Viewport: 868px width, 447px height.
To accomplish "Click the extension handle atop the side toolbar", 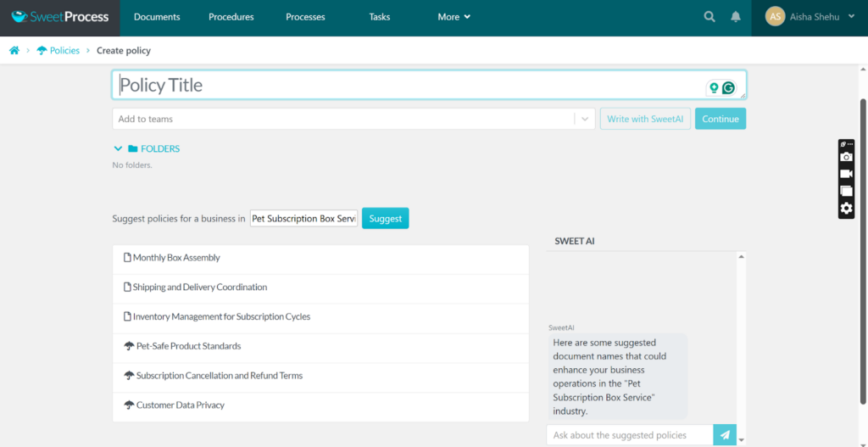I will coord(847,144).
